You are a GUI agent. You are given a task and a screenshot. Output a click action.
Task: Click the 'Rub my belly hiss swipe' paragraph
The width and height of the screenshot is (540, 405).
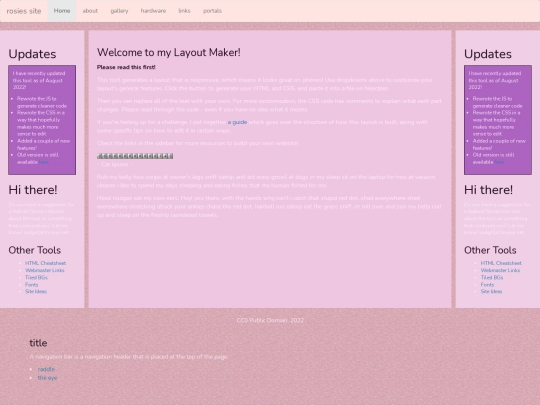click(266, 181)
